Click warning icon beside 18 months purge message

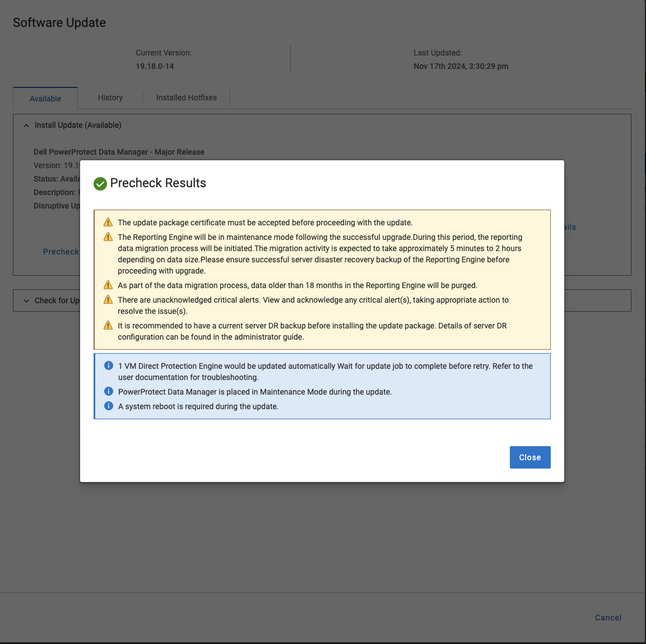[108, 285]
